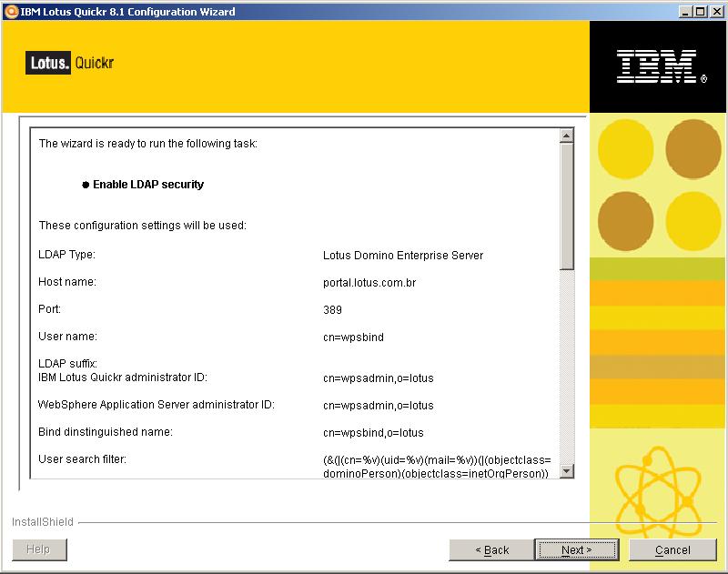Open Help for the wizard
Screen dimensions: 728x574
tap(39, 549)
